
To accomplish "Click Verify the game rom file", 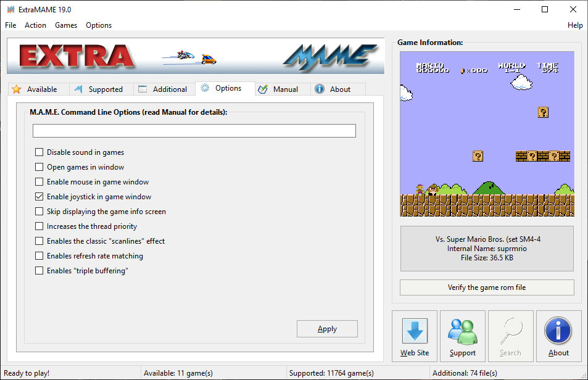I will [487, 287].
